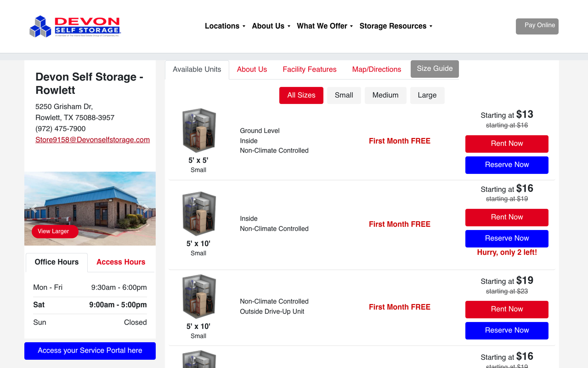Show the Access Hours tab

[x=121, y=262]
